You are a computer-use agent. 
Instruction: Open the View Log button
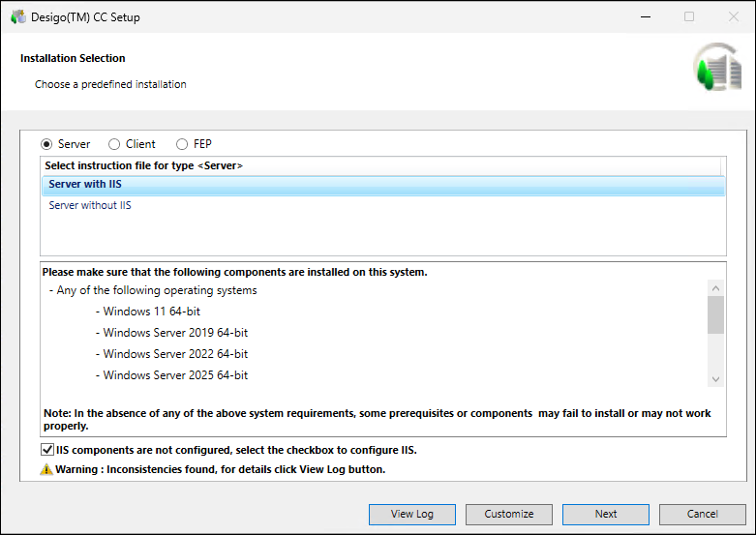[411, 514]
